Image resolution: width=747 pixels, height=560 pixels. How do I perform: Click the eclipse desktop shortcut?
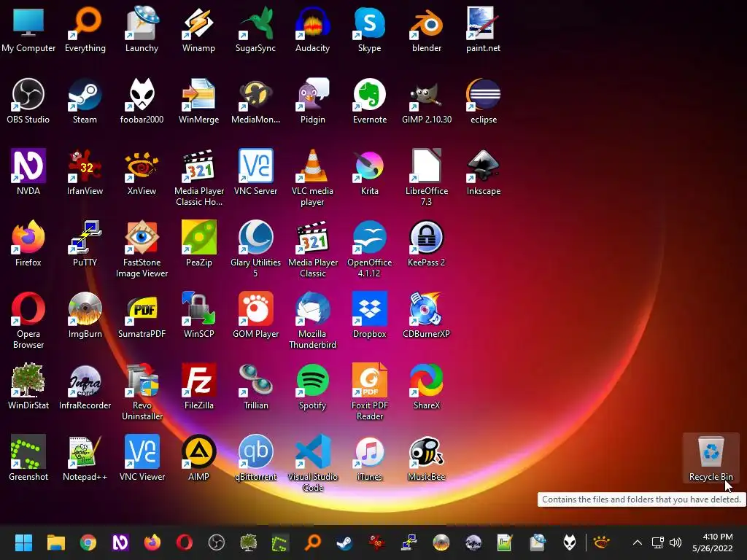(483, 101)
